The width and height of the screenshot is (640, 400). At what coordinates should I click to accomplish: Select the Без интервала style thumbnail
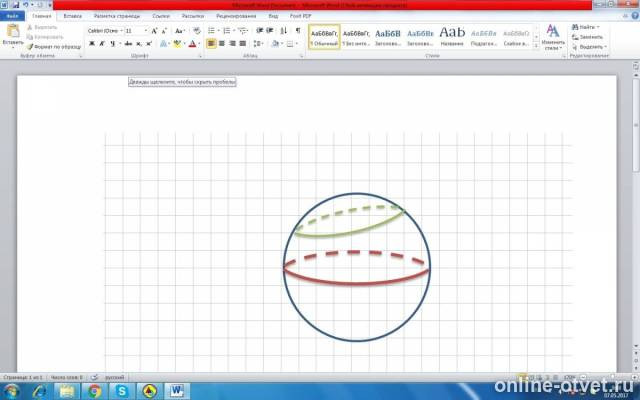356,37
